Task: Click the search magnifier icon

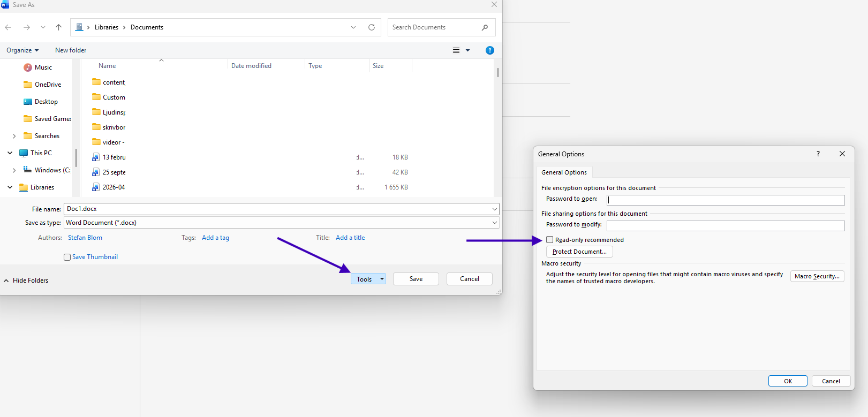Action: tap(485, 27)
